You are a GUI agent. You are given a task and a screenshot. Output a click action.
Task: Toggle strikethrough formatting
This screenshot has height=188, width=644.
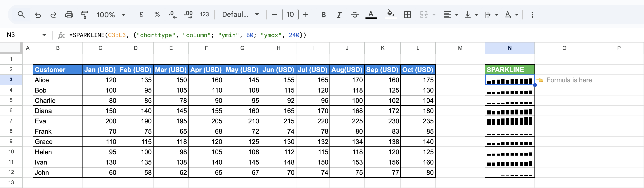[355, 15]
